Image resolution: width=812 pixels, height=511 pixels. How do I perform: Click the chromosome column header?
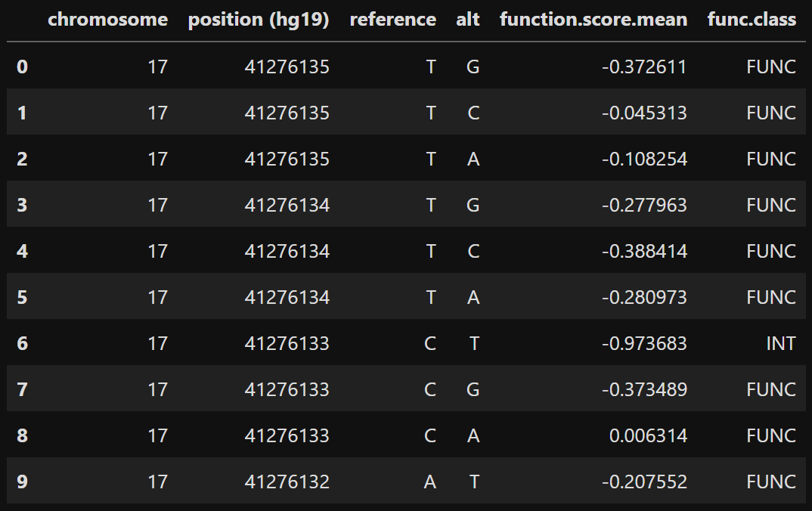click(107, 20)
